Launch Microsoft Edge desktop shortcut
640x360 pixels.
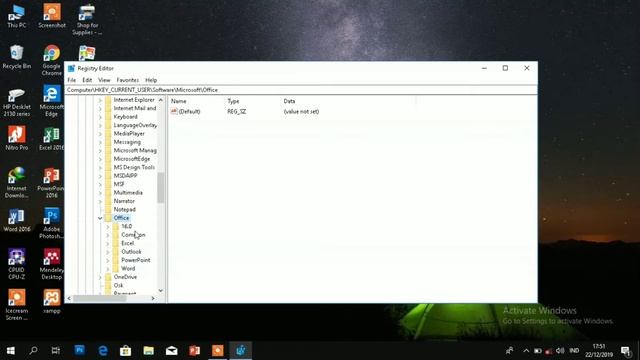pyautogui.click(x=51, y=101)
